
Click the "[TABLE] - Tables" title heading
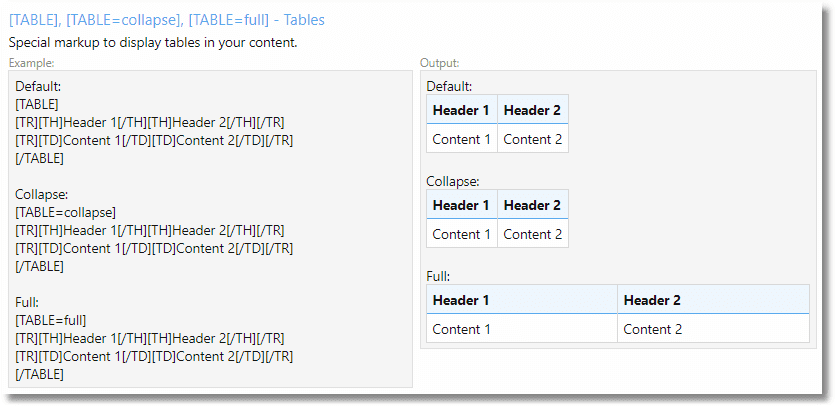pos(166,20)
